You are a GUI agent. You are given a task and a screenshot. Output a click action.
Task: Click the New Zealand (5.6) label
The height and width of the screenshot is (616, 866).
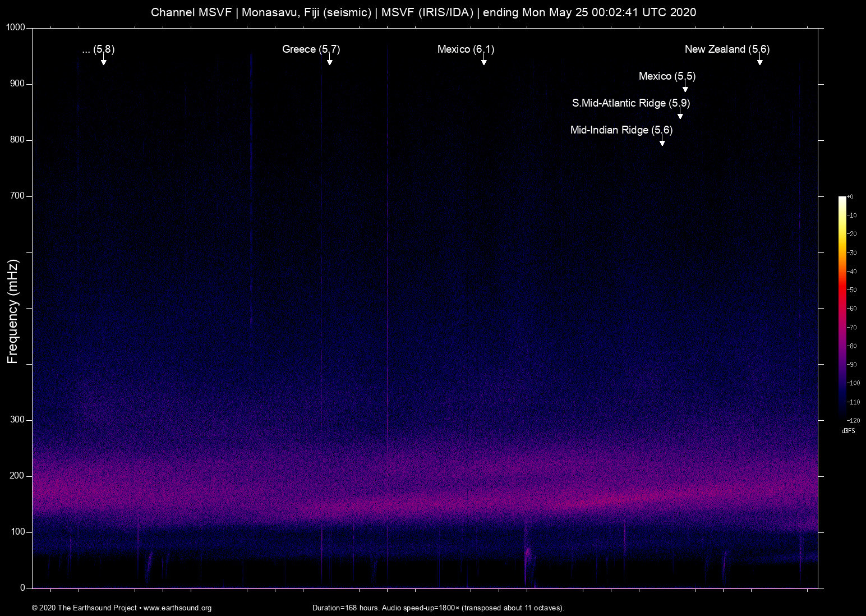tap(727, 49)
